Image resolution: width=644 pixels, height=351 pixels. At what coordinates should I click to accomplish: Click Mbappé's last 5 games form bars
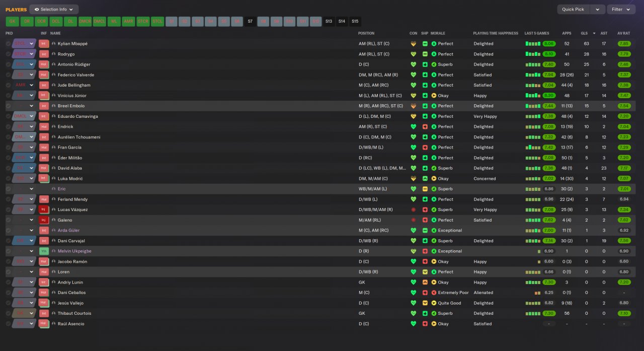click(533, 44)
